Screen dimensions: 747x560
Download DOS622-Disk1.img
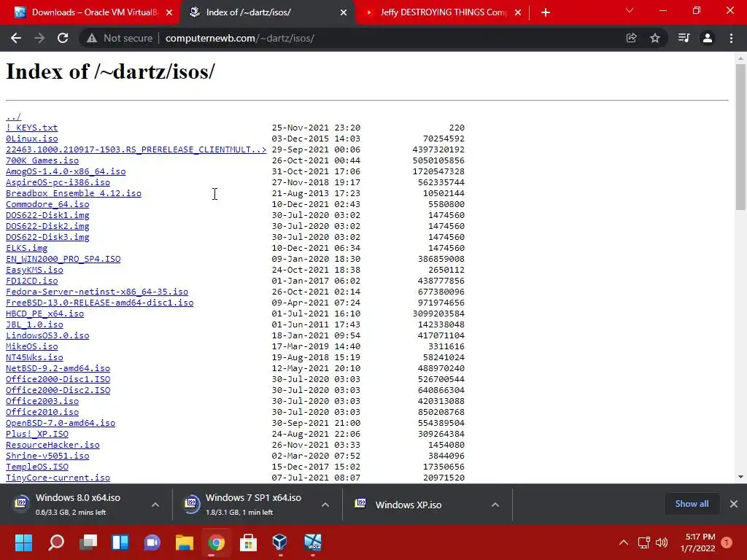point(47,215)
